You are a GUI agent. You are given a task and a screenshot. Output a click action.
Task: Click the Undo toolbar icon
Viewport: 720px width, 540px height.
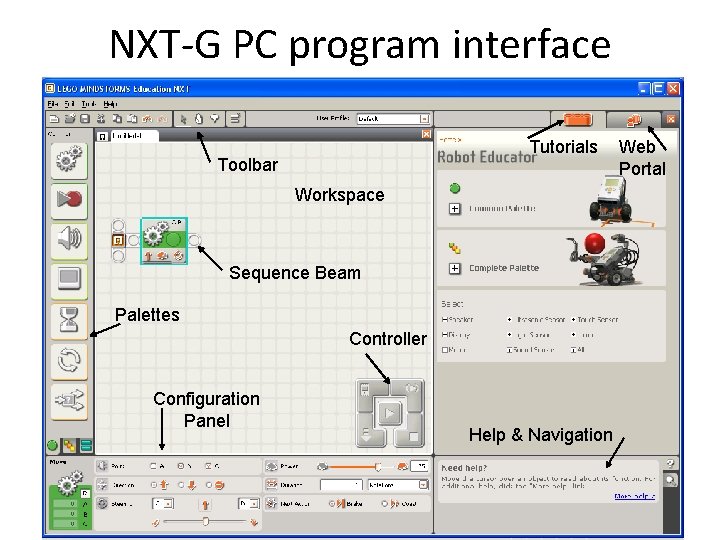point(147,119)
